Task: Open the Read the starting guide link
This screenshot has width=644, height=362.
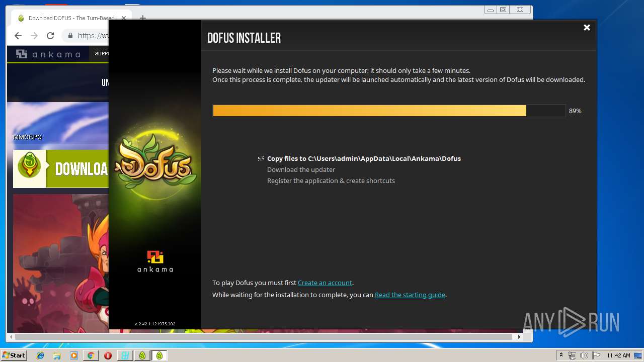Action: [x=410, y=295]
